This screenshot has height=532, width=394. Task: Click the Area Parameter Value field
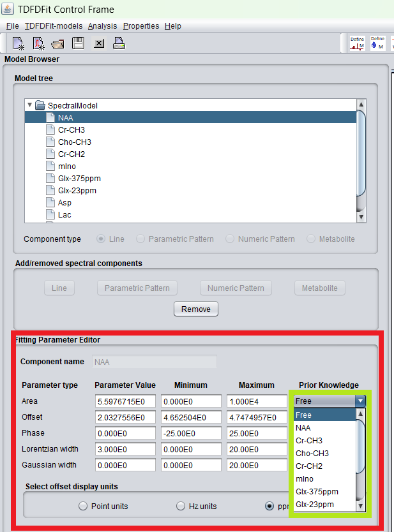click(x=125, y=401)
